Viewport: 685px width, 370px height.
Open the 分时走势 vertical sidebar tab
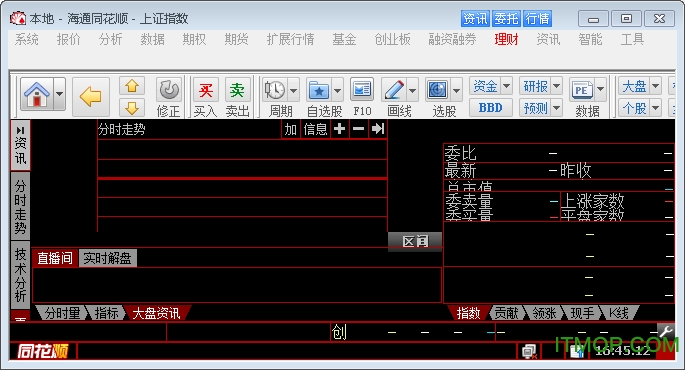21,206
